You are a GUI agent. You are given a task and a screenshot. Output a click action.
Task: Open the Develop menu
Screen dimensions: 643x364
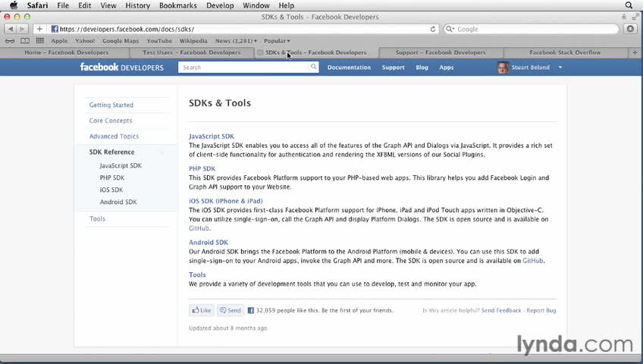(x=220, y=5)
